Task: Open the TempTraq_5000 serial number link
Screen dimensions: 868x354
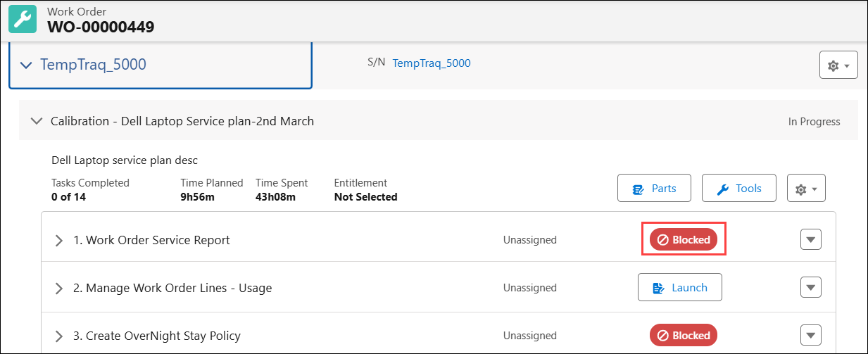Action: [x=432, y=63]
